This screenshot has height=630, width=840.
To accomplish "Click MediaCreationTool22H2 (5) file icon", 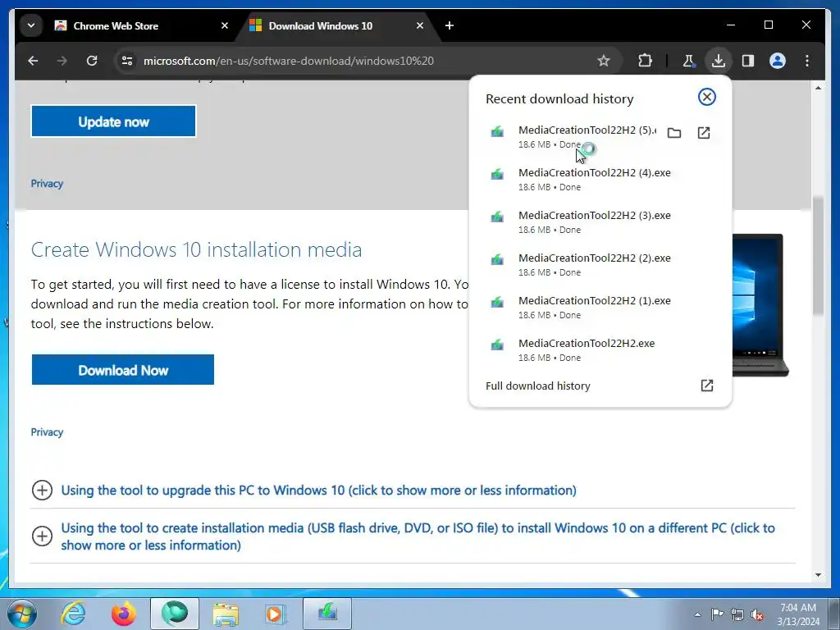I will (x=497, y=132).
